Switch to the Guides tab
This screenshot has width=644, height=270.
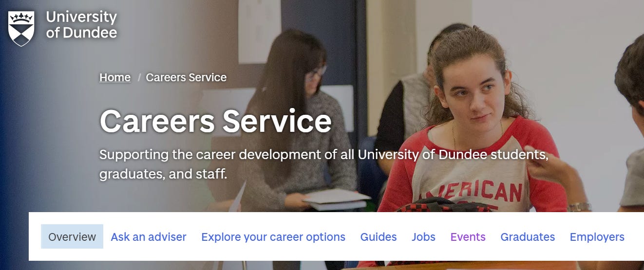coord(379,237)
